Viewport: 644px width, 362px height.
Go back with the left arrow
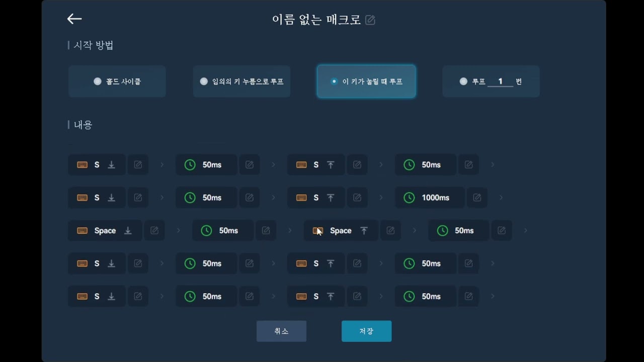coord(74,19)
